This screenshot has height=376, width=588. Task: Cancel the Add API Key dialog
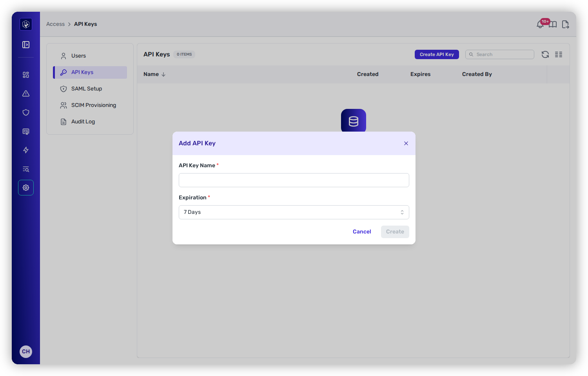[362, 232]
